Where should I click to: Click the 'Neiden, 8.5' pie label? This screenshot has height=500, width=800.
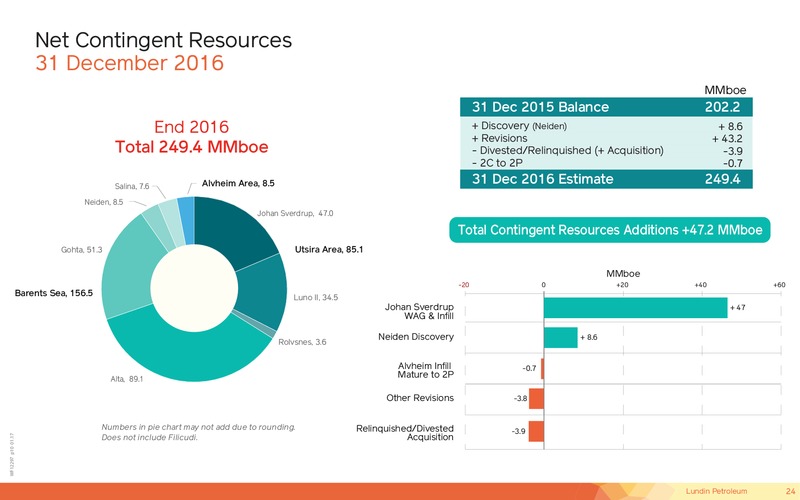(104, 202)
